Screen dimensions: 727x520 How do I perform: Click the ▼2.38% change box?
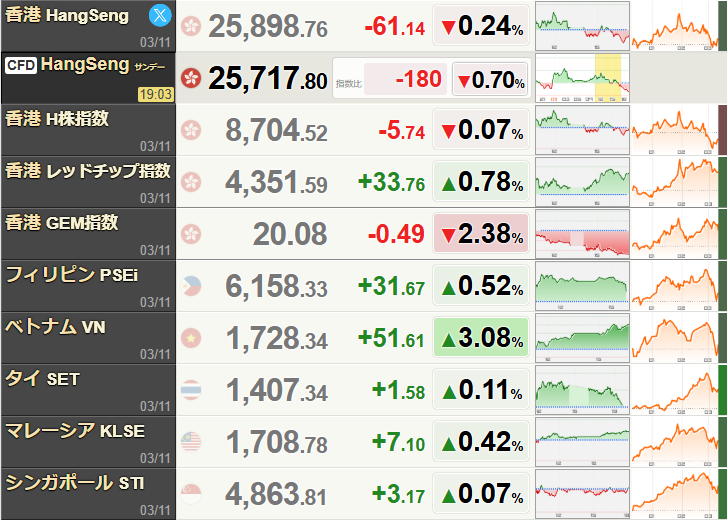click(x=481, y=234)
